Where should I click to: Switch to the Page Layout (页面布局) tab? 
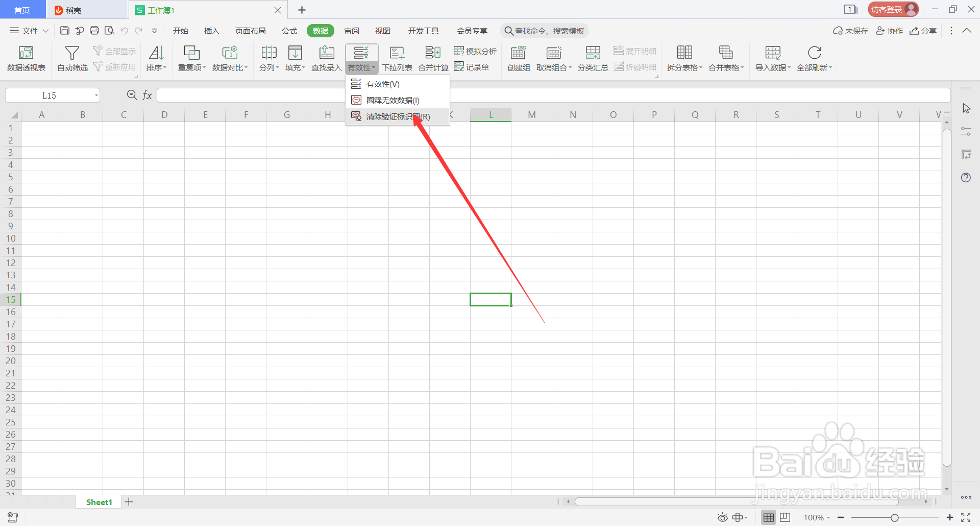pyautogui.click(x=250, y=31)
